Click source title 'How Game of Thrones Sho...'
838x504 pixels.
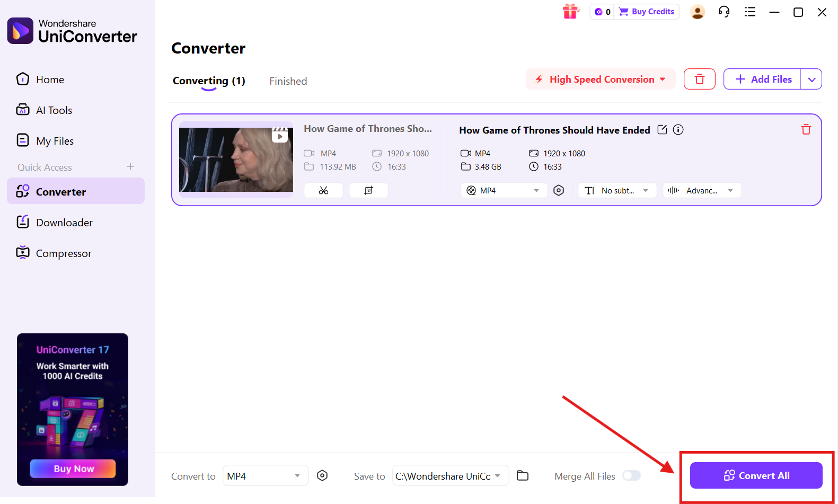[x=368, y=129]
